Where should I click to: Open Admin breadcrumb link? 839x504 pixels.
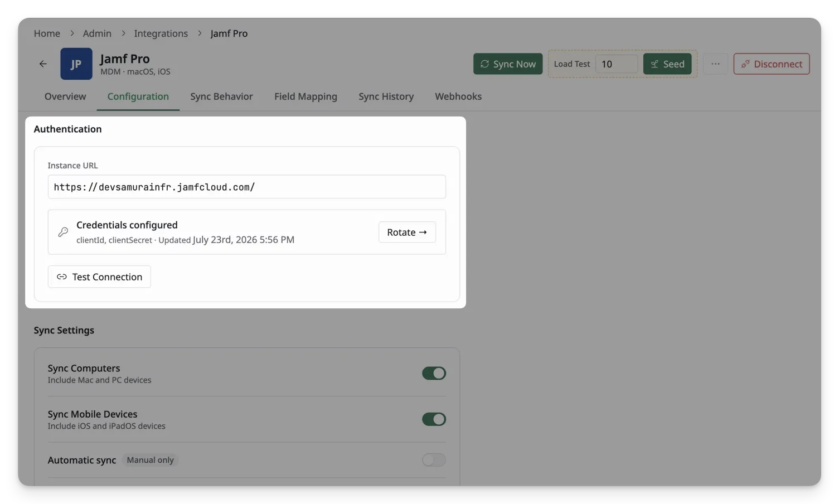point(97,33)
